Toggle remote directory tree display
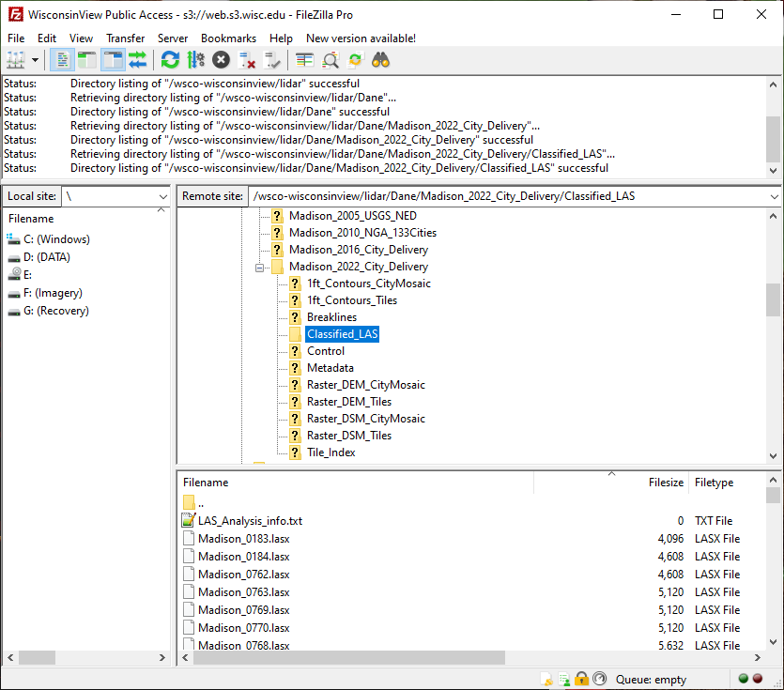 [113, 60]
